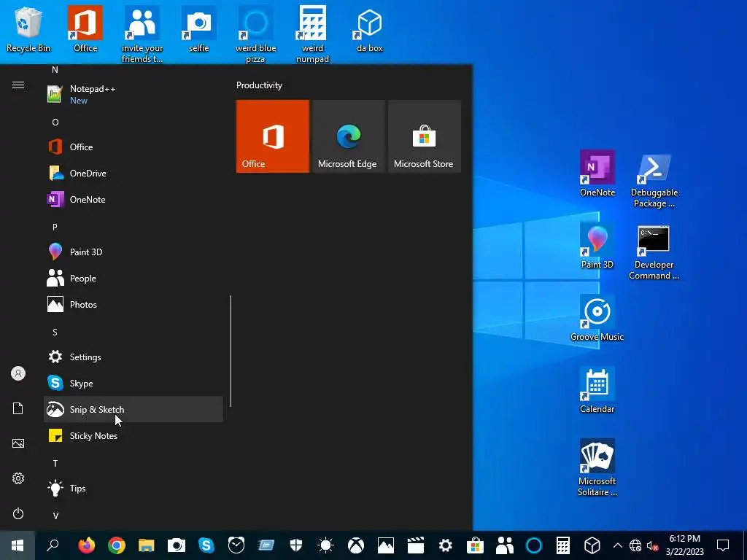Launch Paint 3D from the Start menu list
Image resolution: width=747 pixels, height=560 pixels.
coord(133,252)
